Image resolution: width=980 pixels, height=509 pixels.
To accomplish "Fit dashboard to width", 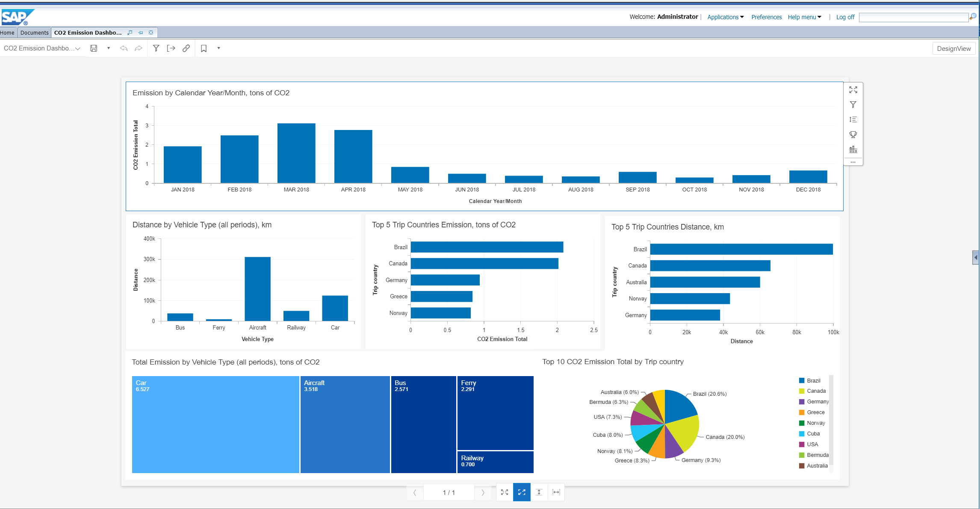I will pos(556,492).
